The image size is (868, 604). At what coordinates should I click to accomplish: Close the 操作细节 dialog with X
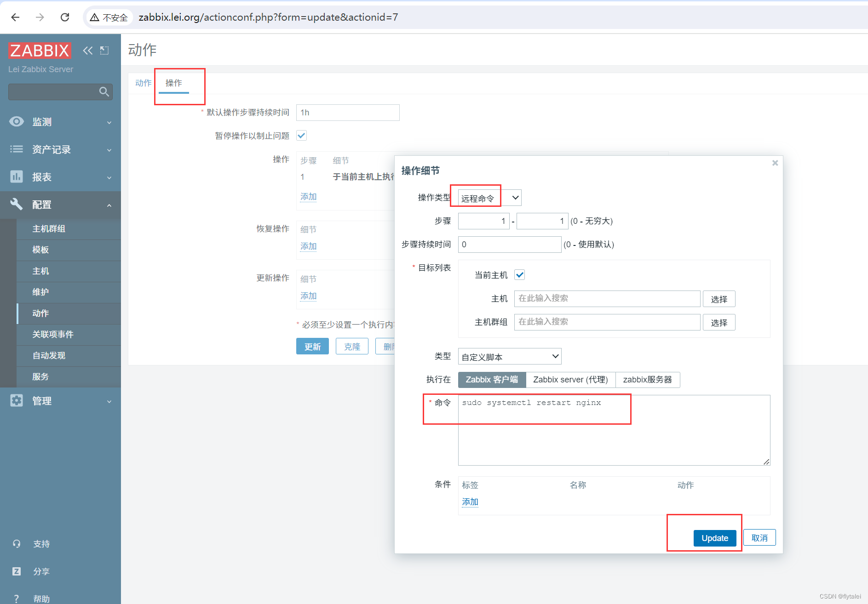[775, 163]
